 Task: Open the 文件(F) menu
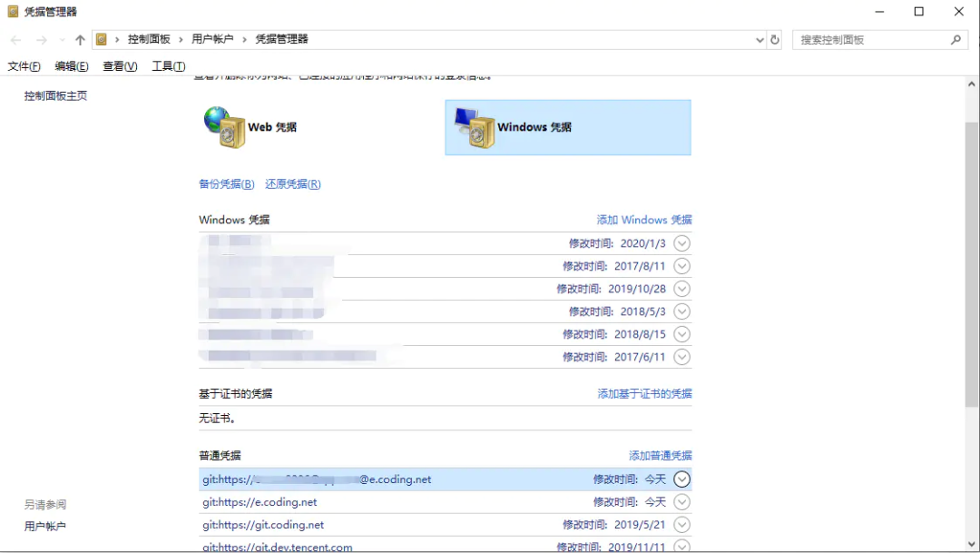(x=24, y=66)
